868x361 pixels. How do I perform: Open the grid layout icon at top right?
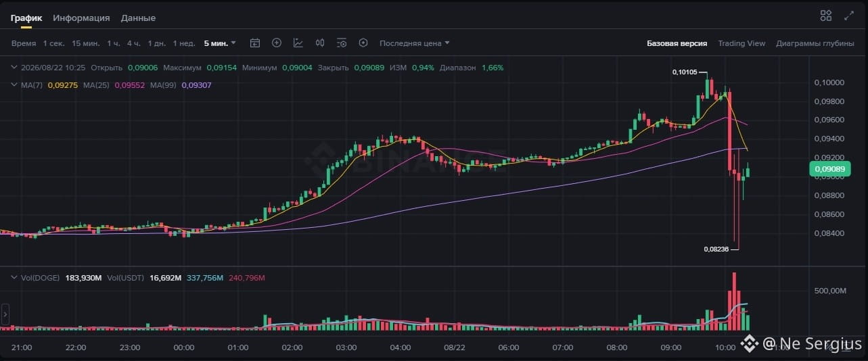pyautogui.click(x=826, y=16)
